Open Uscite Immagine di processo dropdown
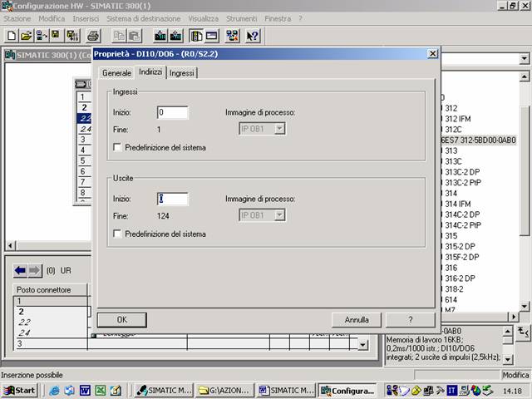Image resolution: width=532 pixels, height=399 pixels. (x=280, y=215)
